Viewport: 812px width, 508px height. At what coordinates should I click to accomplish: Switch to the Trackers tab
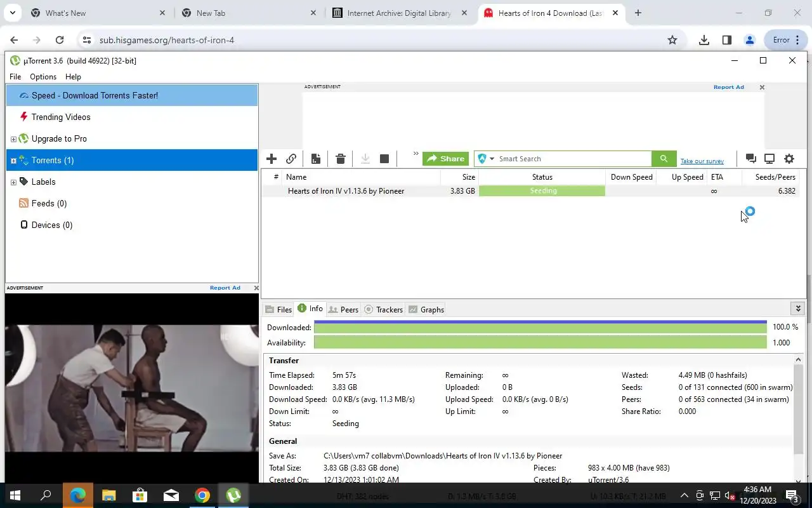click(383, 309)
